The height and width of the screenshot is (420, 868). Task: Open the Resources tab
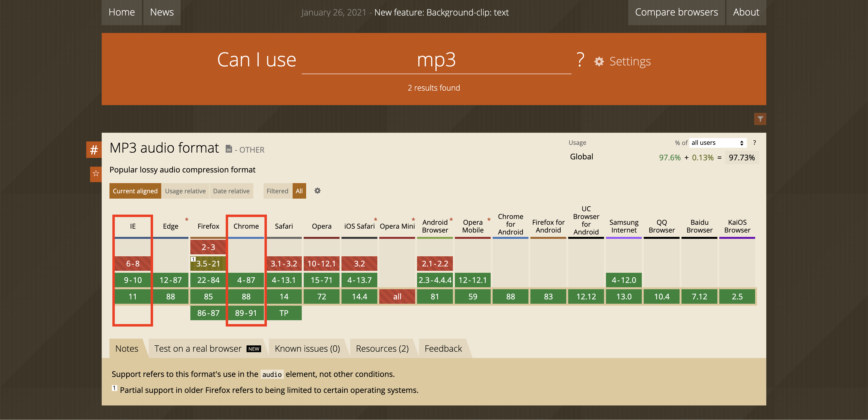coord(382,349)
